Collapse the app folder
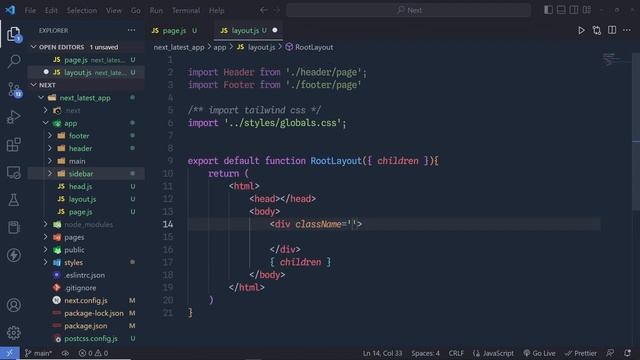The width and height of the screenshot is (640, 360). [46, 123]
